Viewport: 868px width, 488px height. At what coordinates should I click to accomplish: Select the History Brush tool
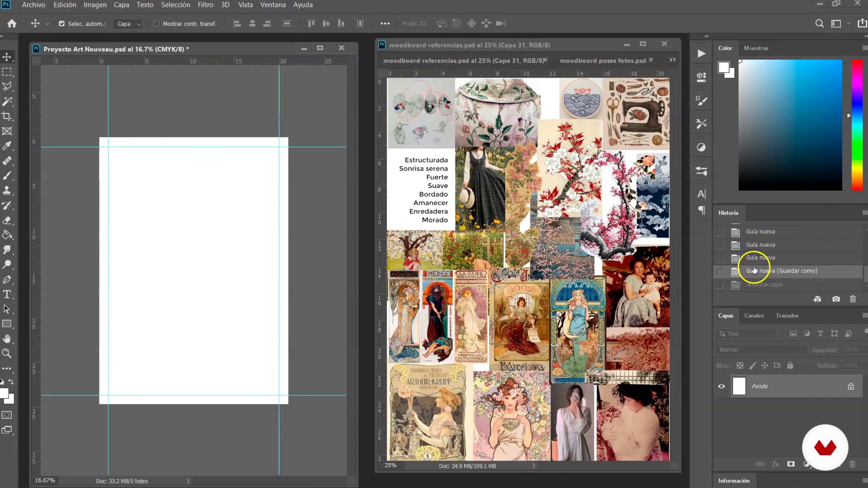click(x=7, y=205)
